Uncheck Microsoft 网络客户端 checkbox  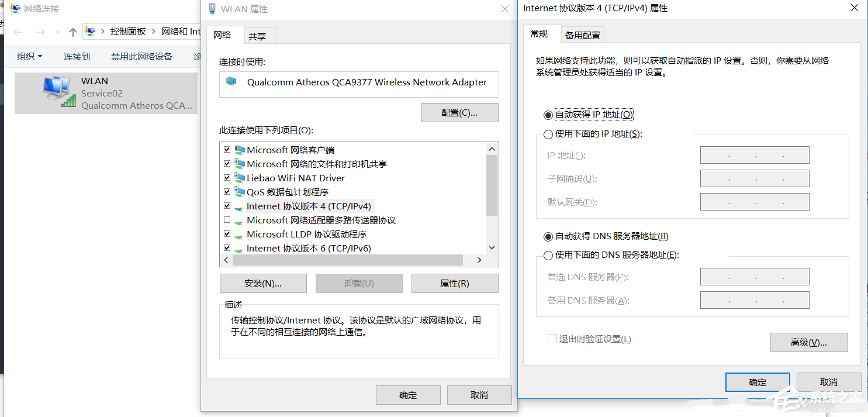pyautogui.click(x=227, y=150)
